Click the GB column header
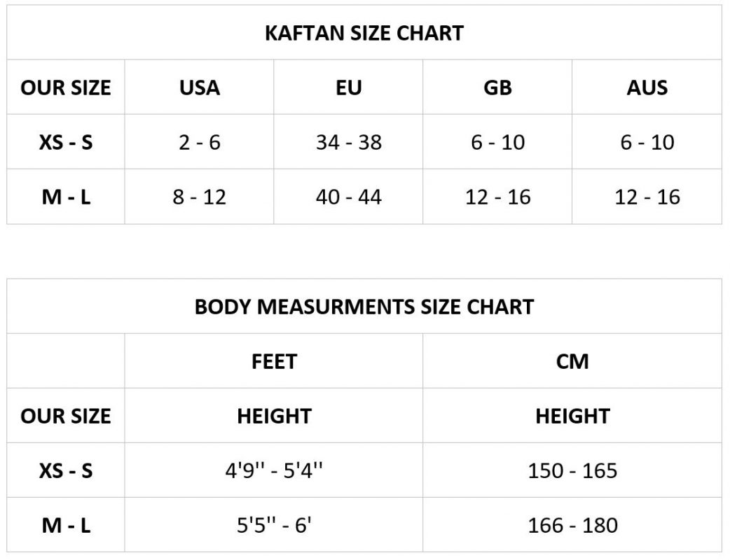This screenshot has width=730, height=560. pos(497,87)
